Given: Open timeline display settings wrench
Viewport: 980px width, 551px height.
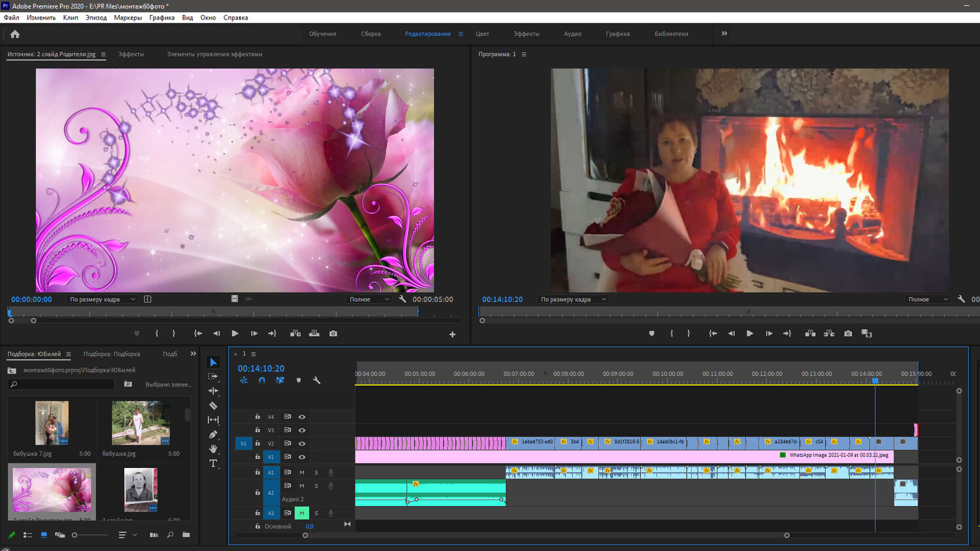Looking at the screenshot, I should [317, 380].
